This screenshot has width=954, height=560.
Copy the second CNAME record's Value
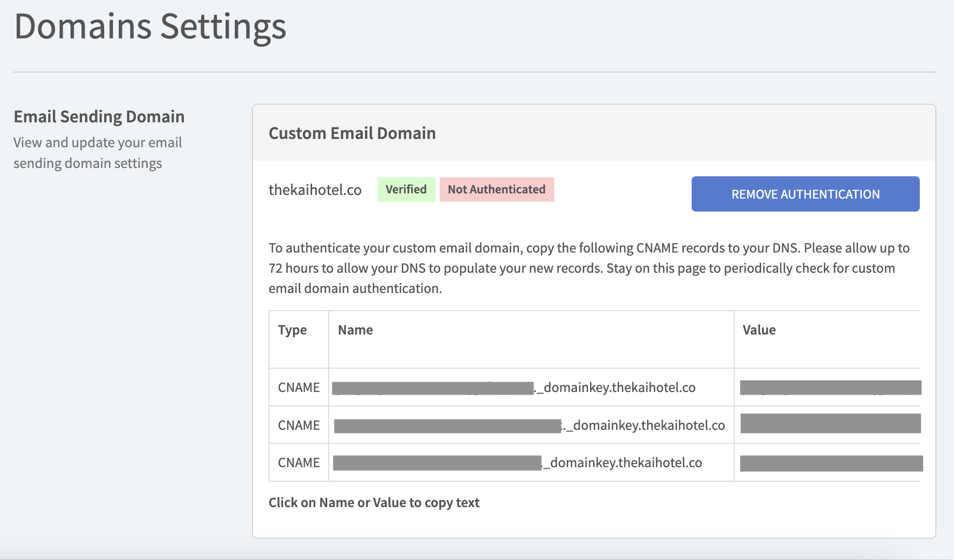pos(830,424)
